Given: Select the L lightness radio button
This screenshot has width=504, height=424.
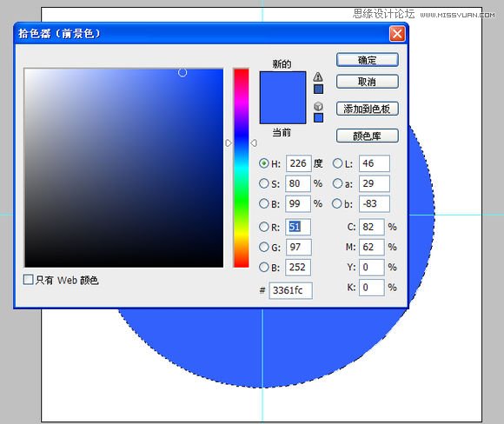Looking at the screenshot, I should point(337,163).
